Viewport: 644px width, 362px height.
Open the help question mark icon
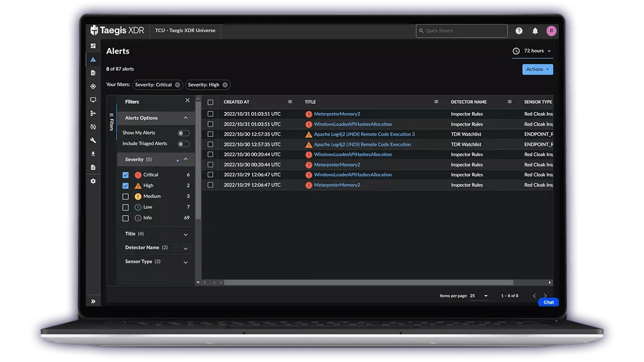tap(519, 31)
